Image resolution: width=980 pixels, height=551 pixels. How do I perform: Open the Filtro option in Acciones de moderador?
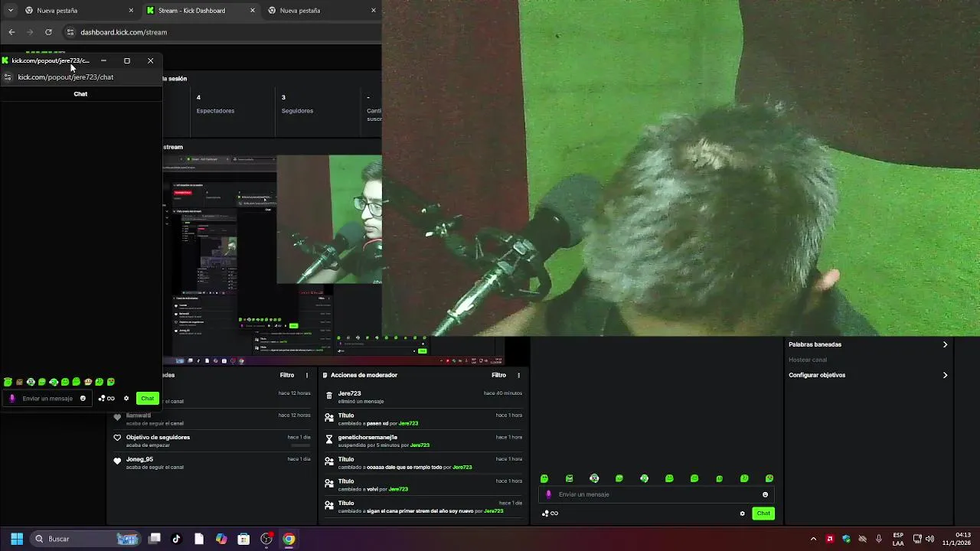(498, 375)
